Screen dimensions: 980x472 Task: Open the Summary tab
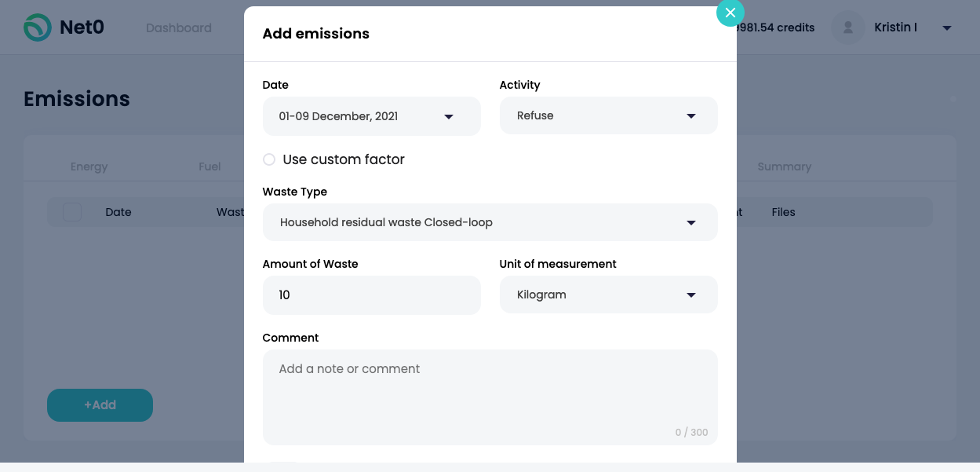(x=784, y=166)
